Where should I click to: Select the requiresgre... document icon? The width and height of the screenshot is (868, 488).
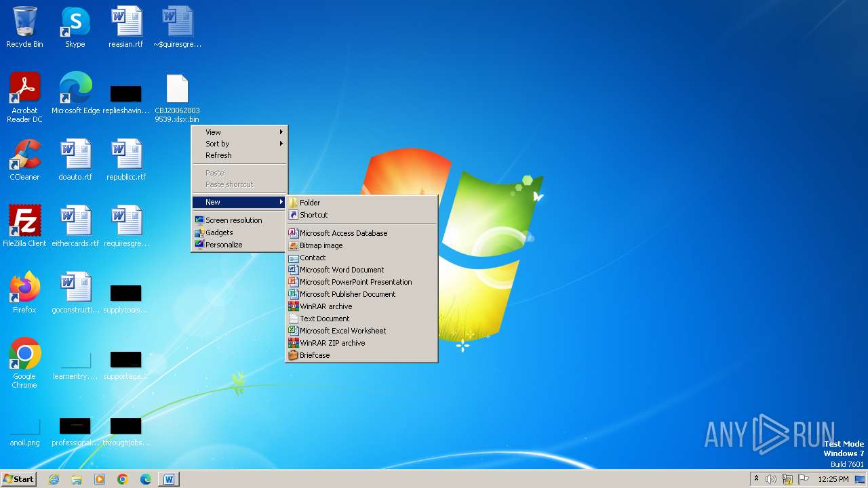[x=126, y=226]
